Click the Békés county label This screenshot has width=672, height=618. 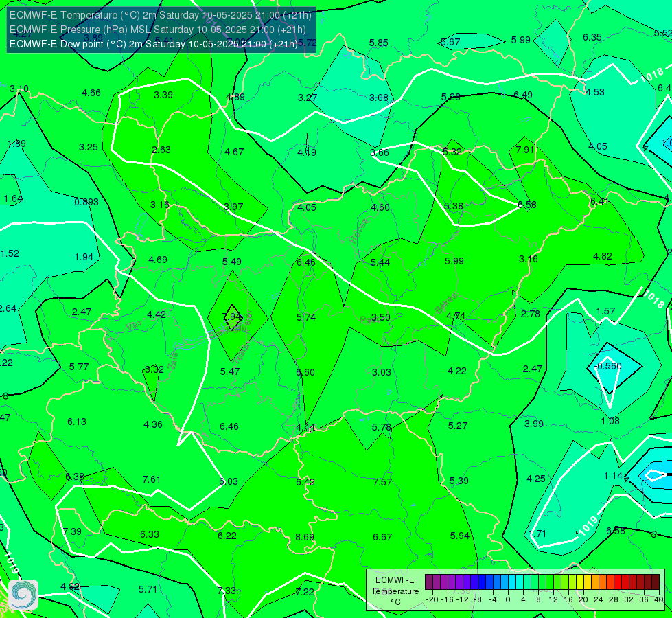(x=446, y=304)
